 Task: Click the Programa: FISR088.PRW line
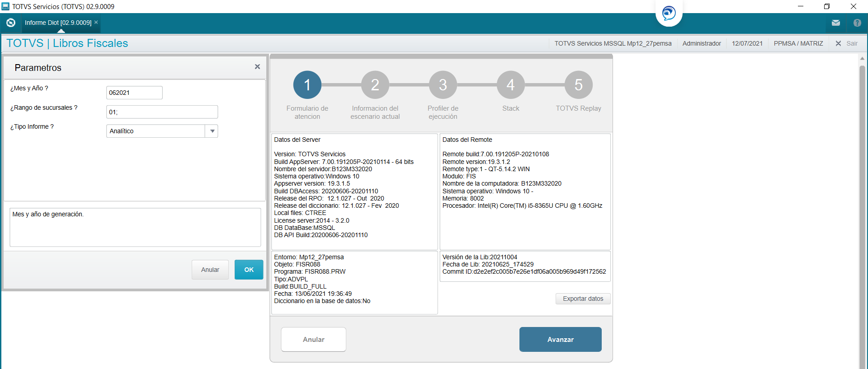[310, 271]
